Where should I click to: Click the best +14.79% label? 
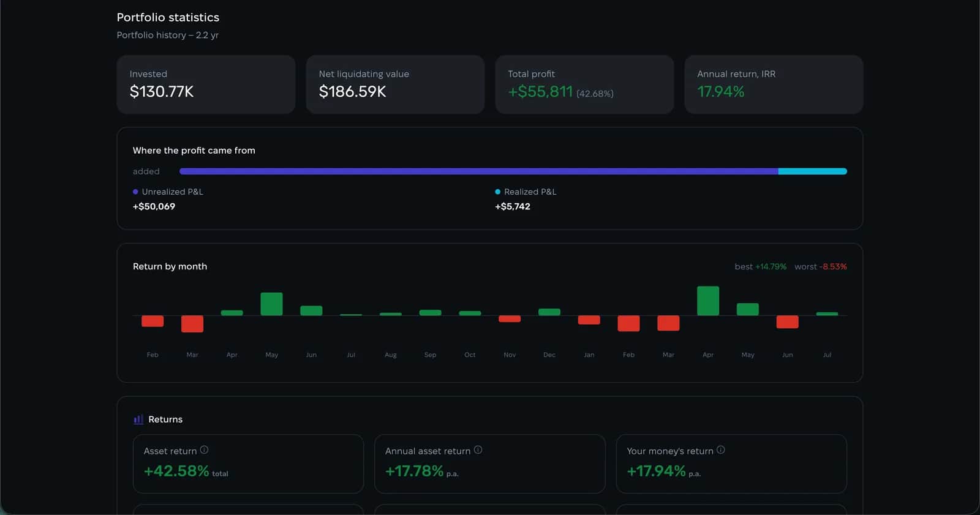tap(761, 267)
